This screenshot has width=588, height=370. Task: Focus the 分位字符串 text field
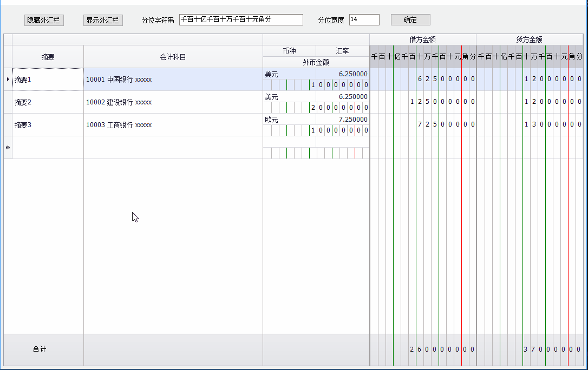tap(241, 19)
